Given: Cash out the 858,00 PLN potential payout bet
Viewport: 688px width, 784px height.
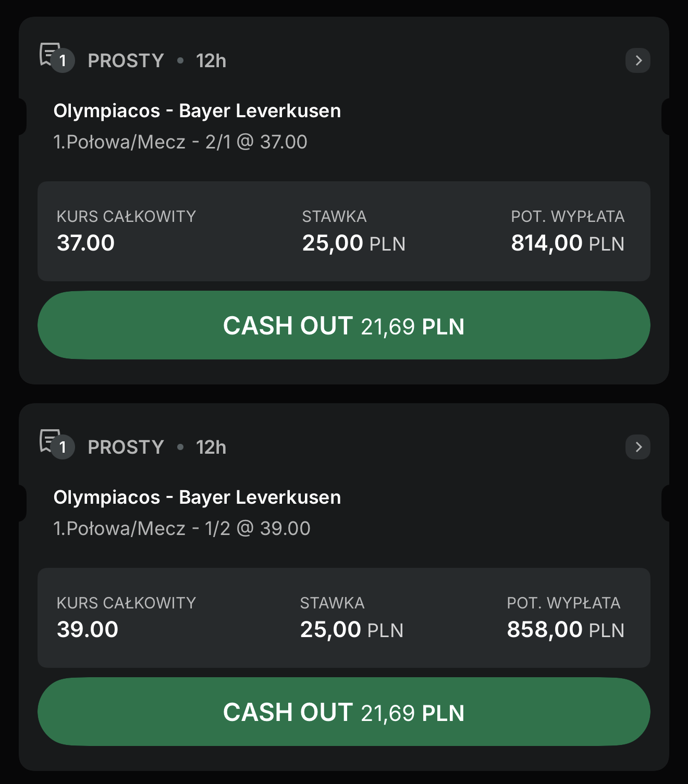Looking at the screenshot, I should click(x=343, y=712).
